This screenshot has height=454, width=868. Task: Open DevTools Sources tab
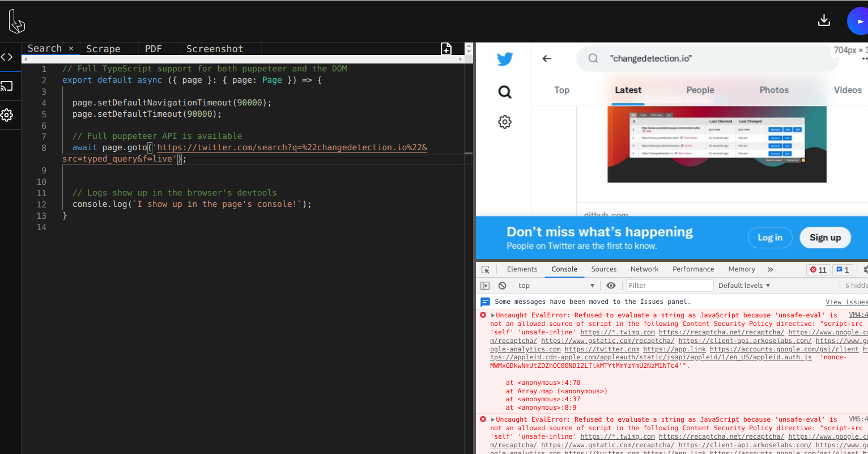604,269
